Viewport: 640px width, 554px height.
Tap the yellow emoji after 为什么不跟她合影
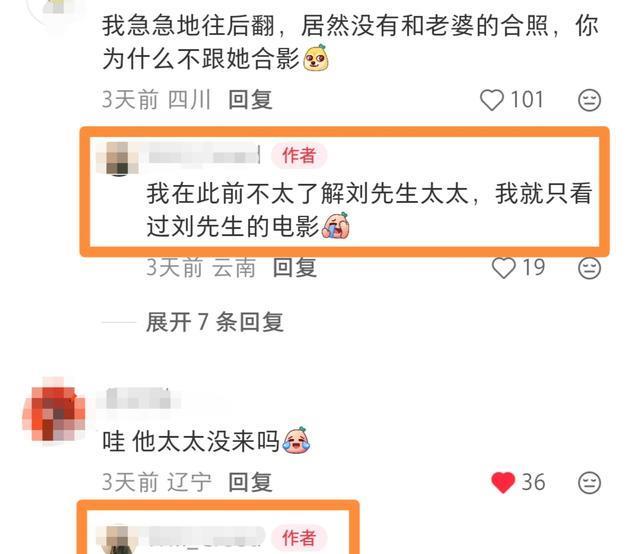[316, 58]
